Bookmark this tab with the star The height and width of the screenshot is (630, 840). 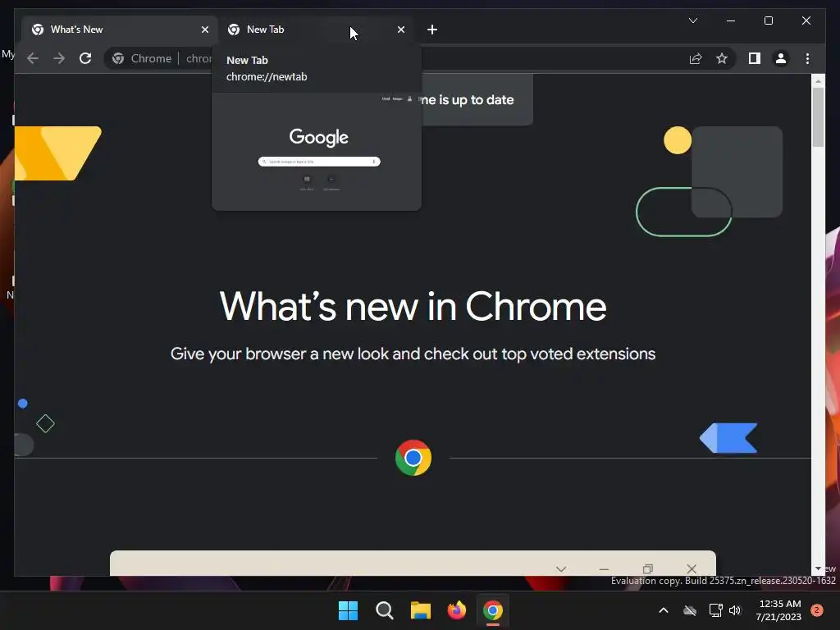click(722, 58)
